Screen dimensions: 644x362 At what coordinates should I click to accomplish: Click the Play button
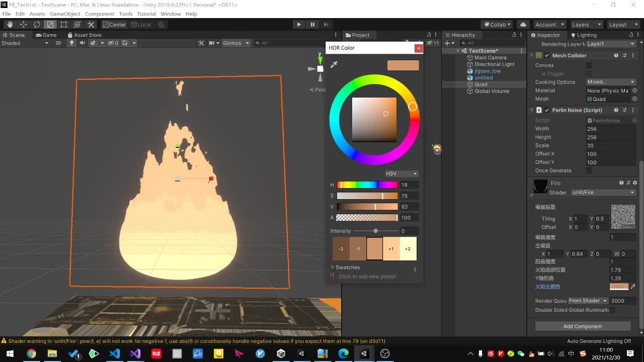[299, 25]
